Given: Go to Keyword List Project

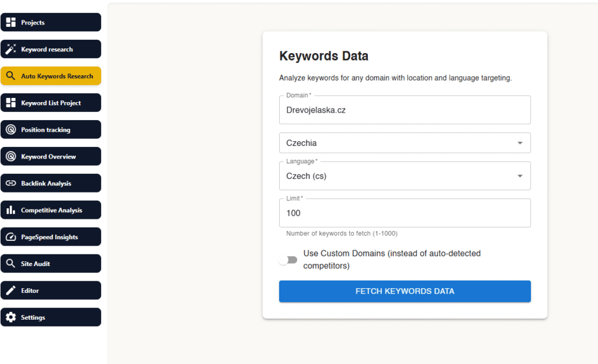Looking at the screenshot, I should click(51, 103).
